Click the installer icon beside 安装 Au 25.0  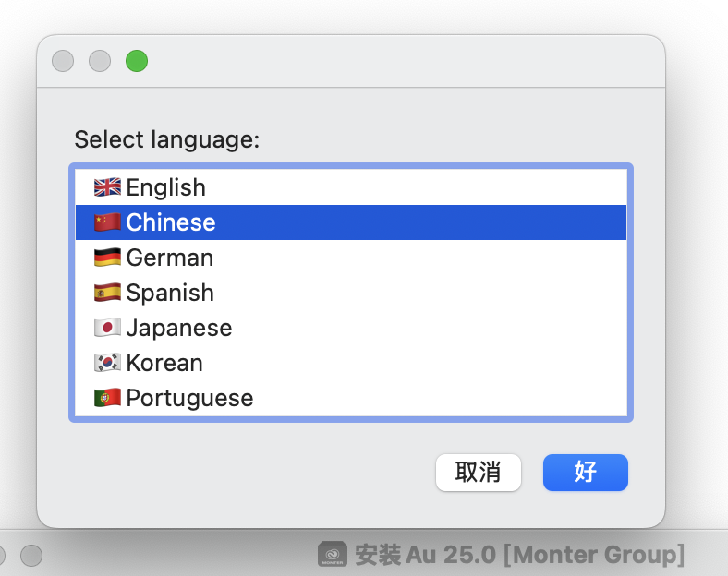tap(333, 555)
